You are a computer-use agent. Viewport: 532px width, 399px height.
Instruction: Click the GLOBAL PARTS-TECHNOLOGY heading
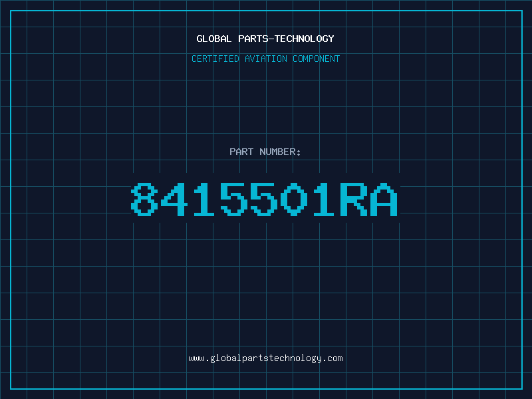tap(265, 39)
